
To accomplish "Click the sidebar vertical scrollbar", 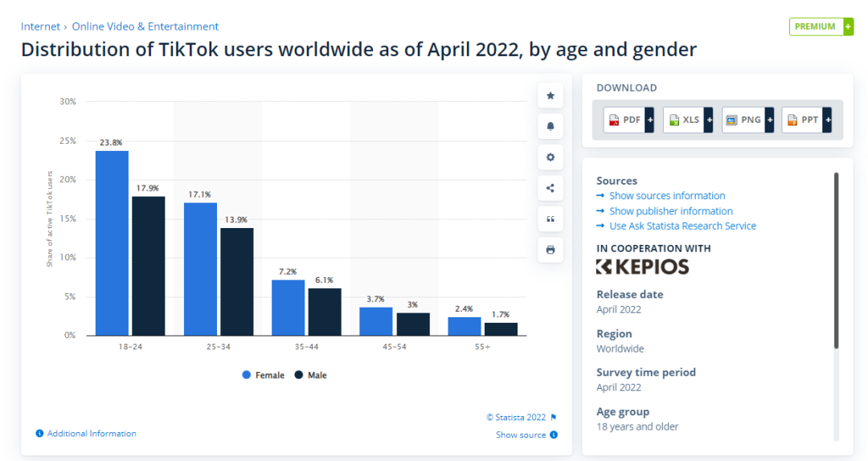I will point(836,260).
